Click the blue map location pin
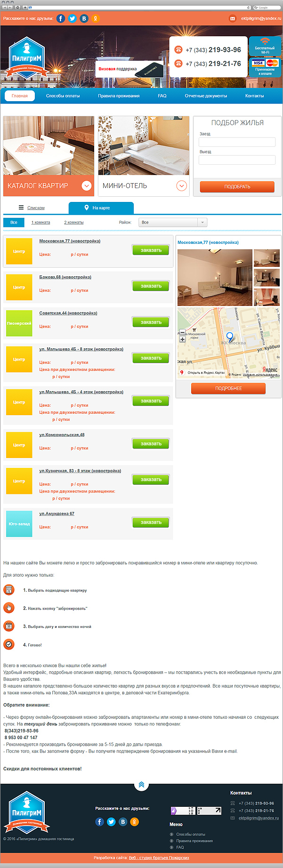This screenshot has height=868, width=283. [x=230, y=337]
